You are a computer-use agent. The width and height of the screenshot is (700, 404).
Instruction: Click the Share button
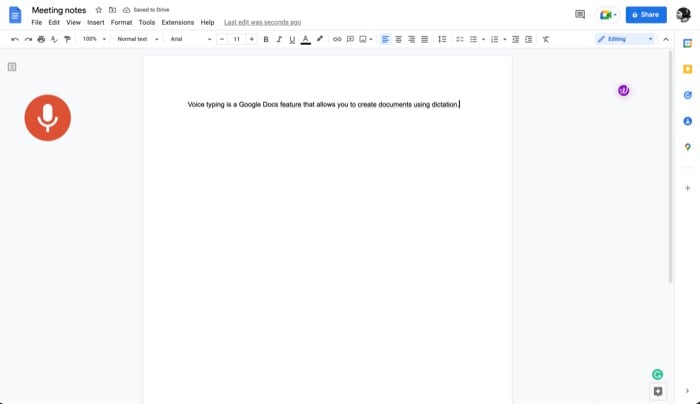pyautogui.click(x=646, y=15)
